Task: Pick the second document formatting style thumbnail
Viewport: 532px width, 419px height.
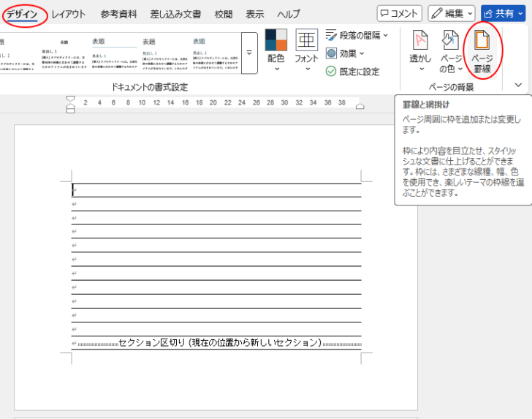Action: [x=64, y=53]
